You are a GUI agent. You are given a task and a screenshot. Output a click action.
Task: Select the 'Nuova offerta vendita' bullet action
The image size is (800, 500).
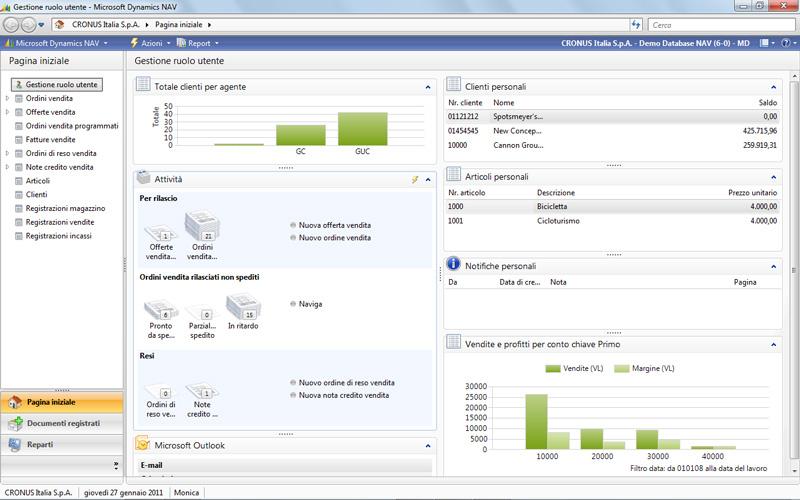click(335, 225)
